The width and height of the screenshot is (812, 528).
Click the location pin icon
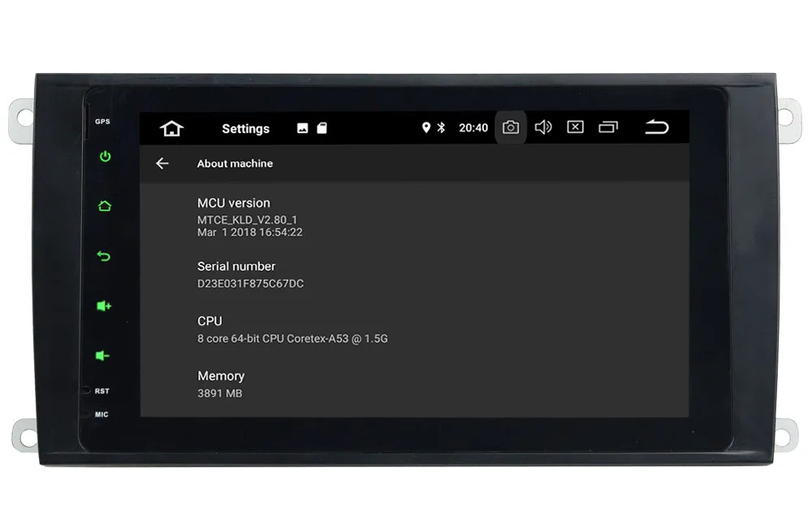pyautogui.click(x=425, y=128)
